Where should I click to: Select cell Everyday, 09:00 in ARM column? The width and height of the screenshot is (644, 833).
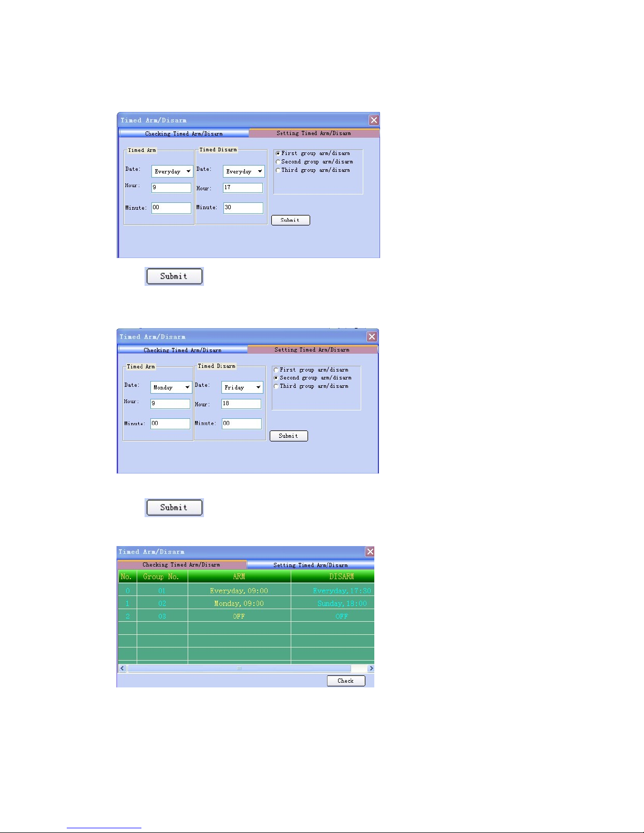pos(239,591)
